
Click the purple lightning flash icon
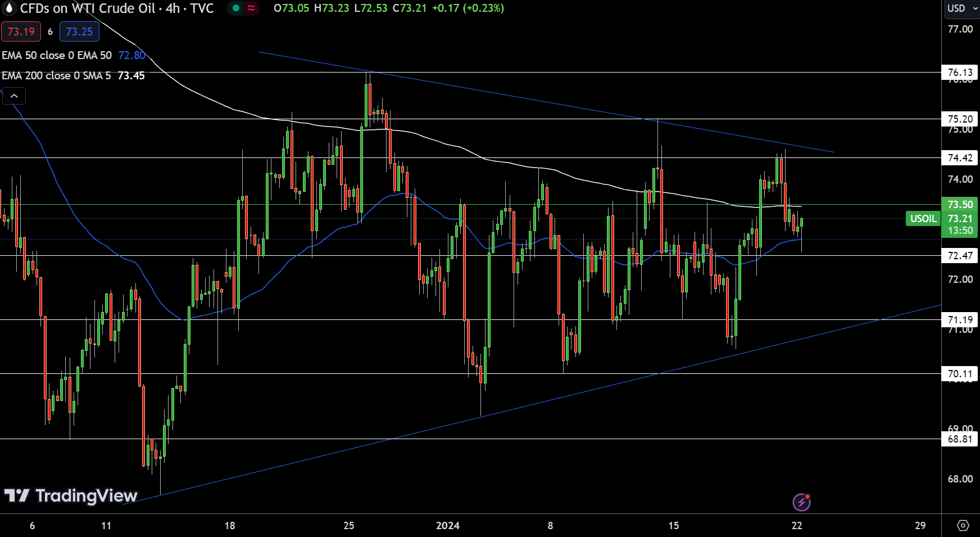pos(801,502)
